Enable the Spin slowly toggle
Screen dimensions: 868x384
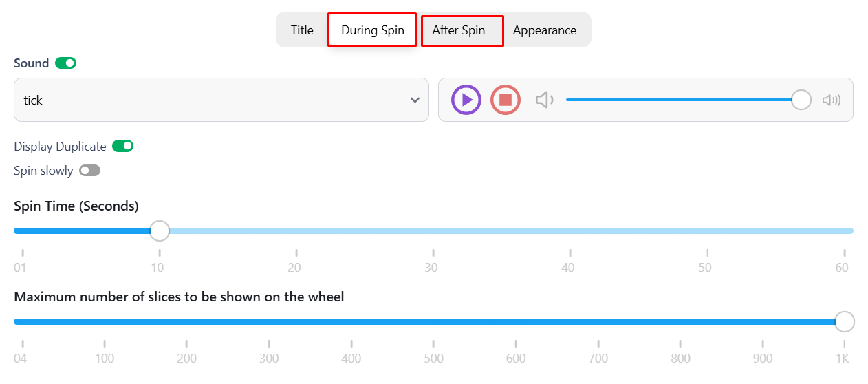click(90, 171)
